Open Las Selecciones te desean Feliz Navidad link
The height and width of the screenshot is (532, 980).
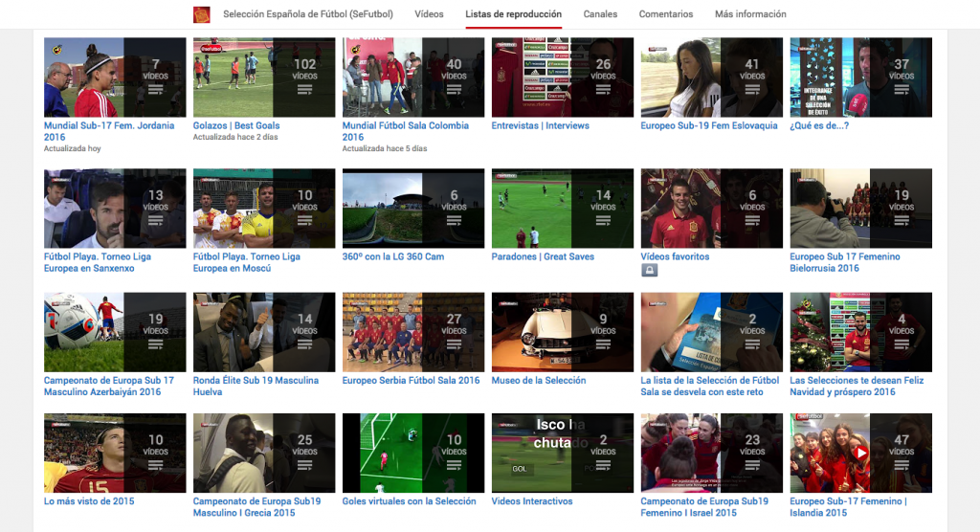[x=857, y=387]
